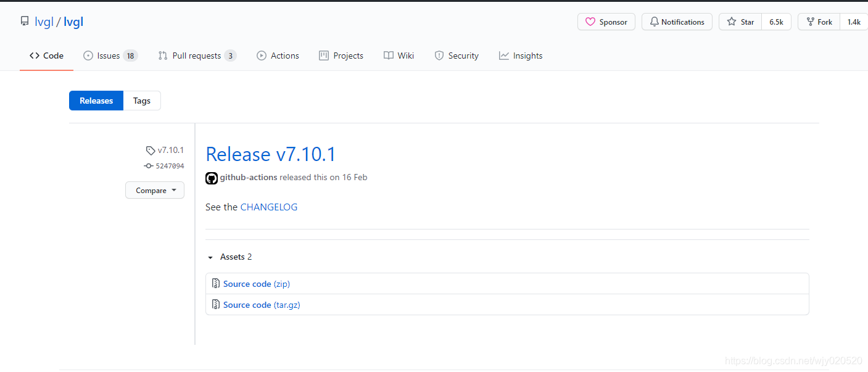Image resolution: width=868 pixels, height=372 pixels.
Task: Click the Sponsor heart button
Action: [x=606, y=22]
